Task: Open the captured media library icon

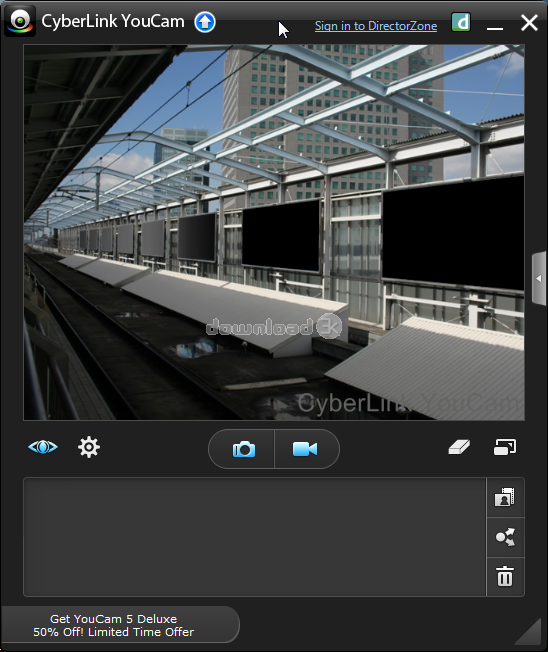Action: [505, 497]
